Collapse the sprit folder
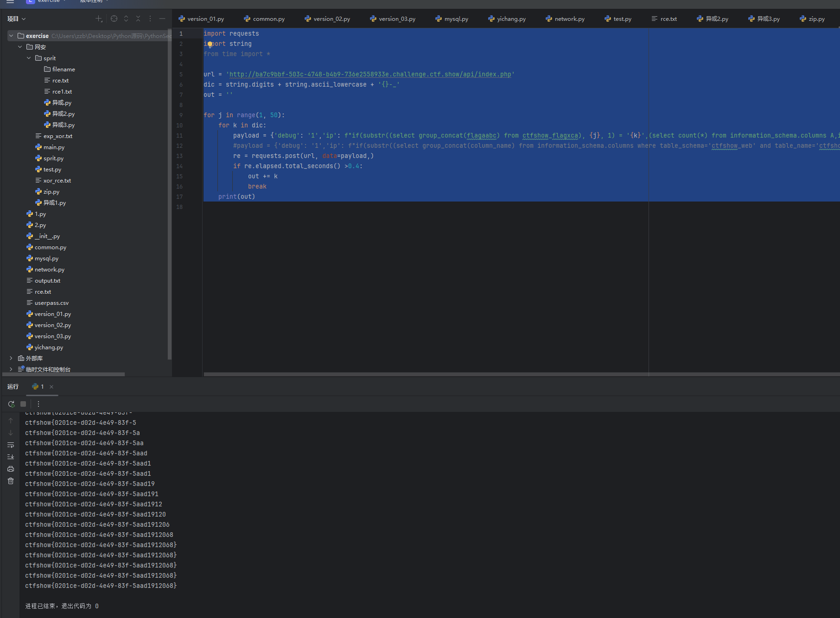840x618 pixels. click(x=29, y=58)
